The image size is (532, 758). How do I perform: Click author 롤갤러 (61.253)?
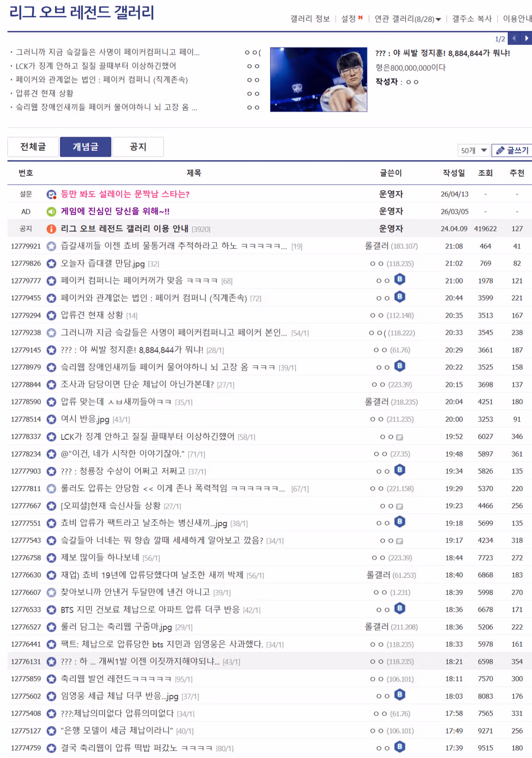tap(391, 575)
